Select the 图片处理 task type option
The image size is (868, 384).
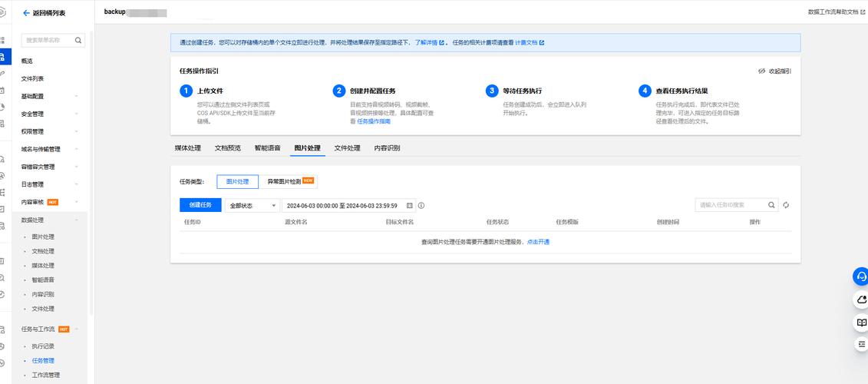pos(237,181)
